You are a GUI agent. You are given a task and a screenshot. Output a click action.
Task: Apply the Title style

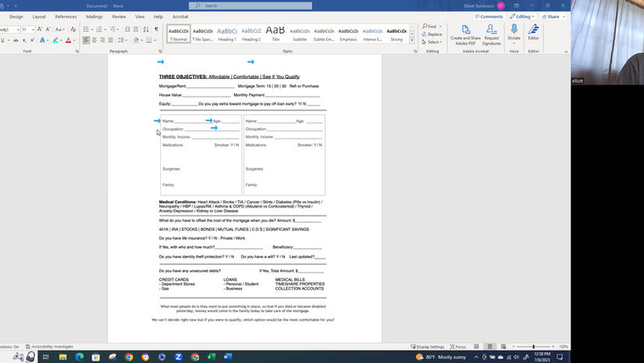pos(276,34)
